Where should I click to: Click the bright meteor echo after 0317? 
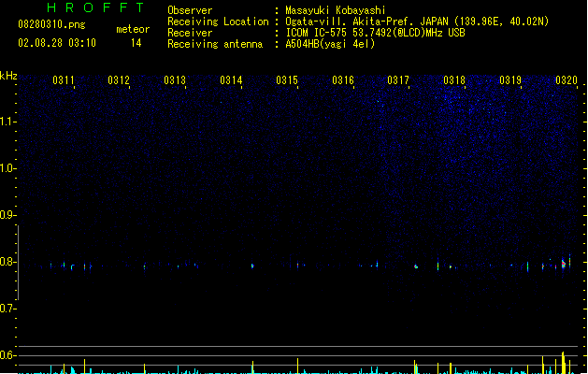(416, 266)
